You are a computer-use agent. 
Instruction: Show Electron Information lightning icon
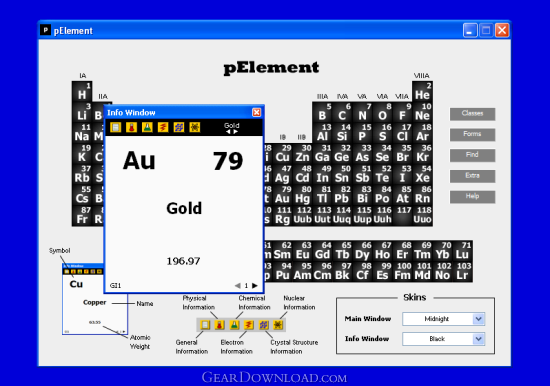(163, 127)
